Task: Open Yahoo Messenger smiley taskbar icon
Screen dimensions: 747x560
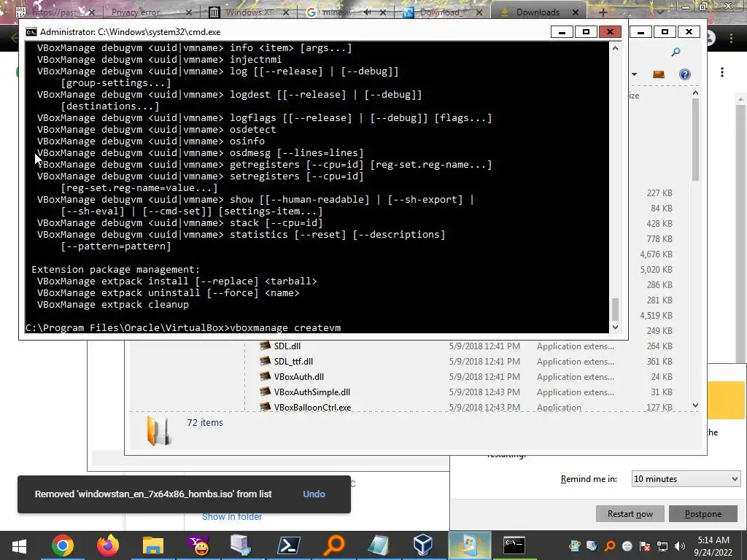Action: tap(198, 545)
